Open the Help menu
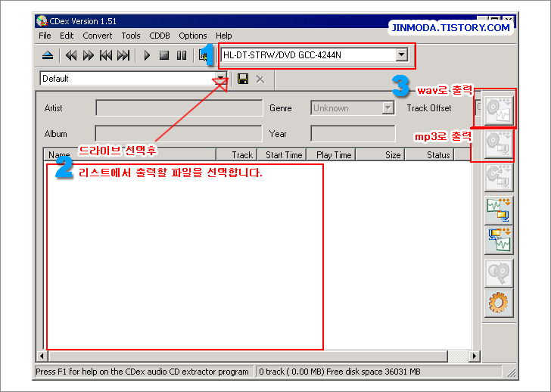The height and width of the screenshot is (392, 551). [x=223, y=36]
